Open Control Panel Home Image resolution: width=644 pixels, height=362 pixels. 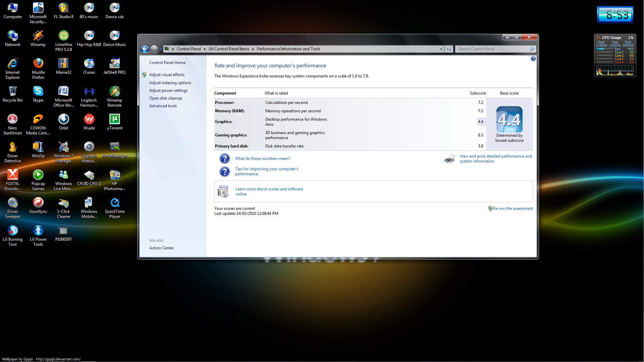pyautogui.click(x=167, y=63)
